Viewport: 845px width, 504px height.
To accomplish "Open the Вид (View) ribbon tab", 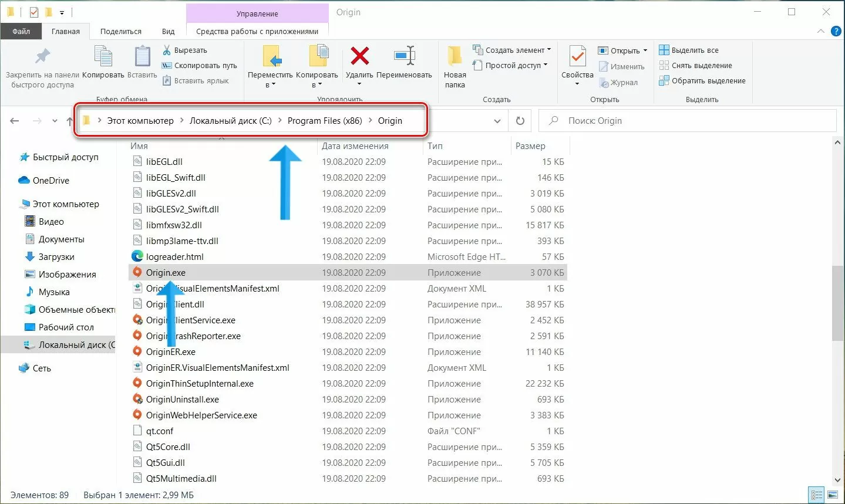I will tap(168, 32).
